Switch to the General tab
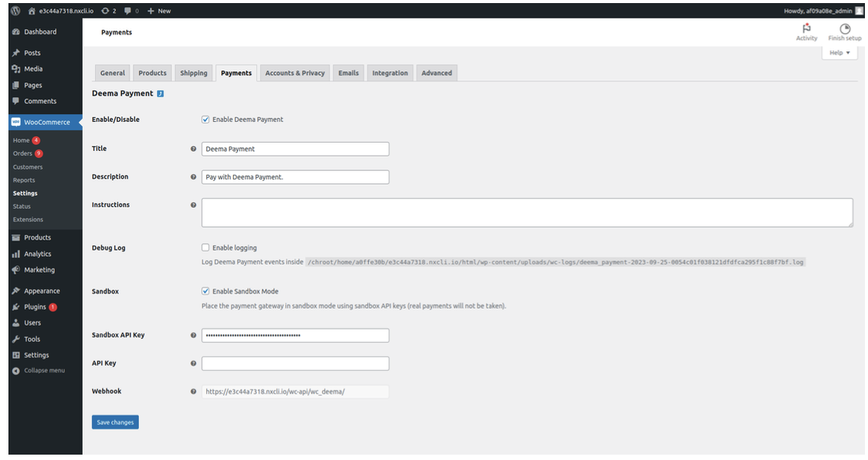The height and width of the screenshot is (460, 868). point(113,73)
